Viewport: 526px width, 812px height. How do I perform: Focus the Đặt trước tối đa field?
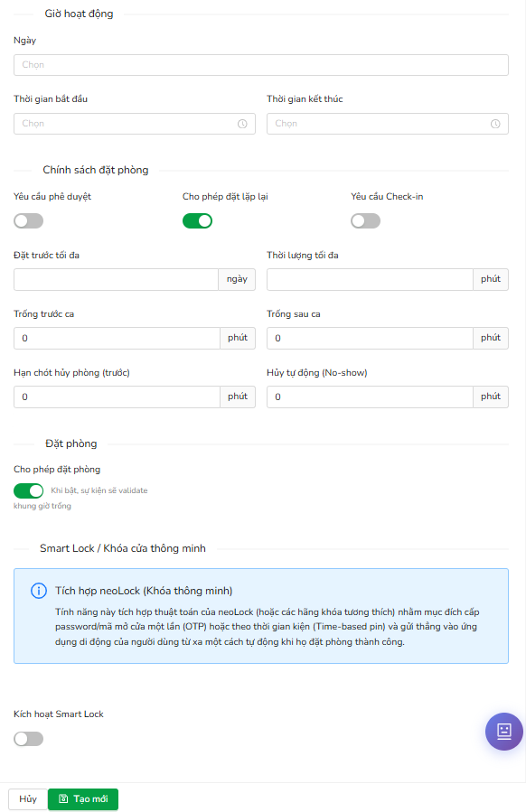tap(116, 280)
